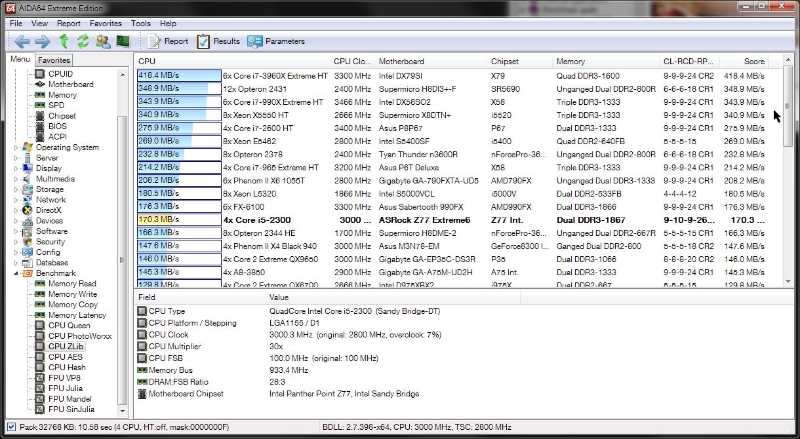The image size is (800, 439).
Task: Select the BIOS tree item icon
Action: 40,126
